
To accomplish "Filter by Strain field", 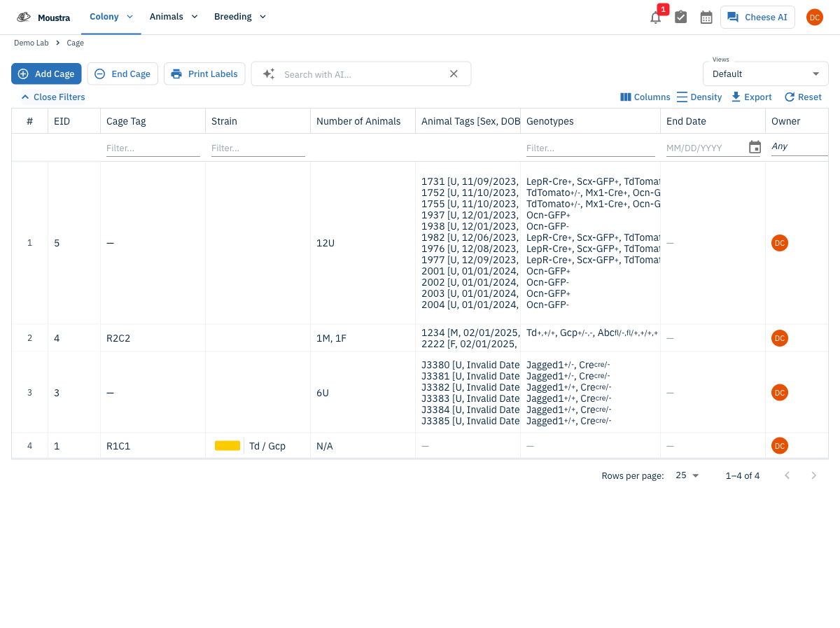I will click(x=258, y=148).
